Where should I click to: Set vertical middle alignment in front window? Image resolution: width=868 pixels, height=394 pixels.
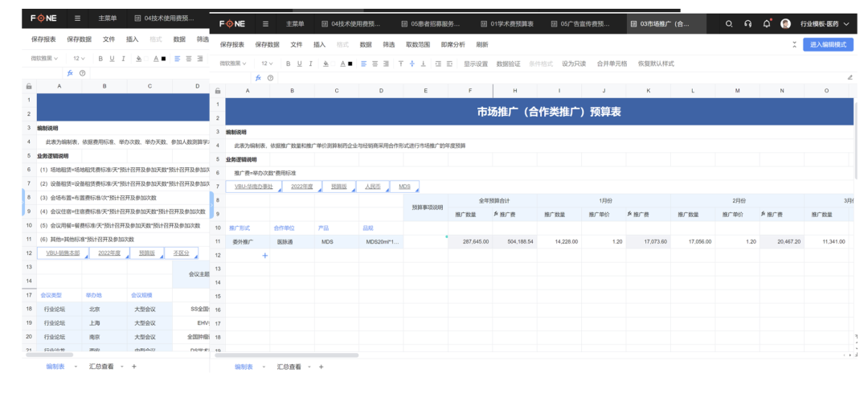pyautogui.click(x=411, y=64)
